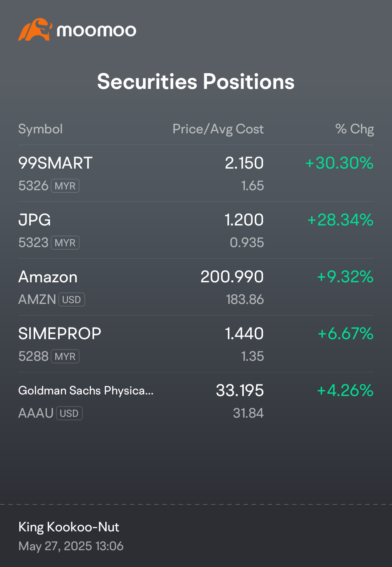The width and height of the screenshot is (392, 567).
Task: Open the Amazon position details
Action: click(x=196, y=287)
